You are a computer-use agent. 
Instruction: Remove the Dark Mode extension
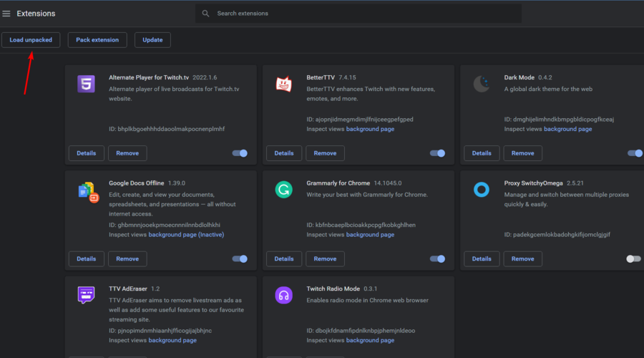coord(522,153)
